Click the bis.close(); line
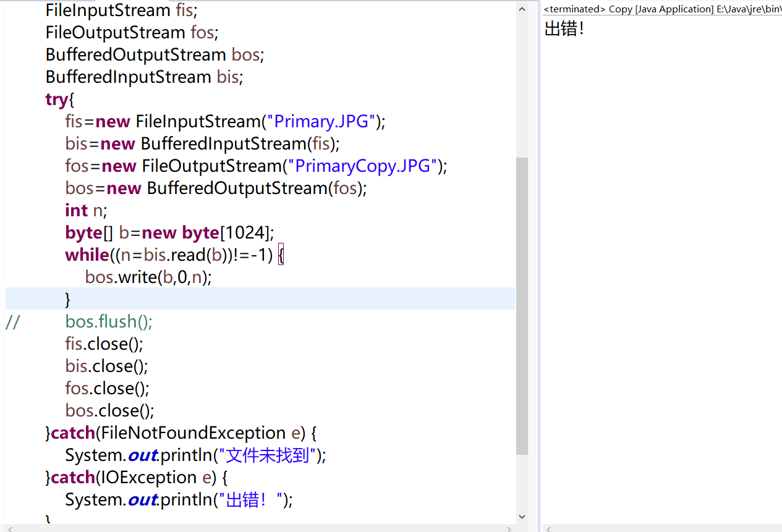 tap(107, 366)
